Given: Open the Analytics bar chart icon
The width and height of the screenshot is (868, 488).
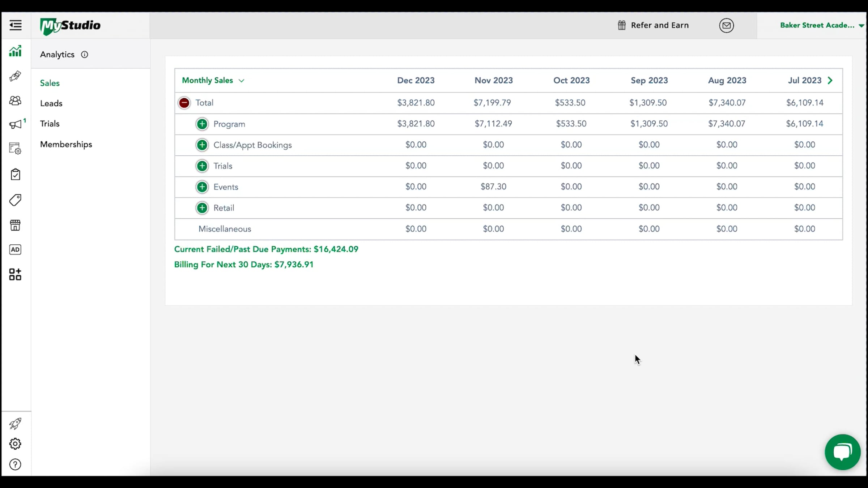Looking at the screenshot, I should [15, 51].
